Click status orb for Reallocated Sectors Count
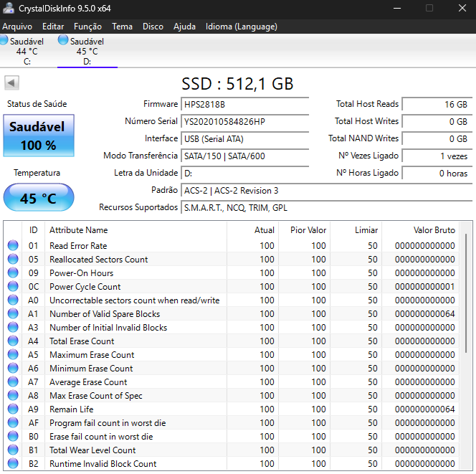Viewport: 476px width, 474px height. coord(13,259)
